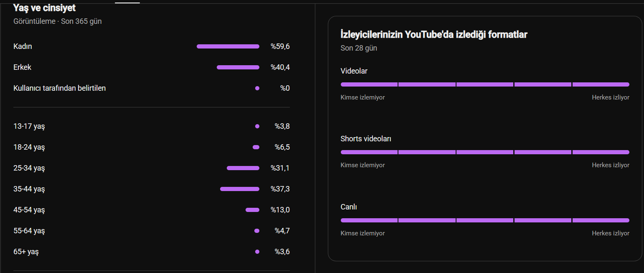Click the Görüntüleme · Son 365 gün subtitle
644x273 pixels.
coord(58,21)
